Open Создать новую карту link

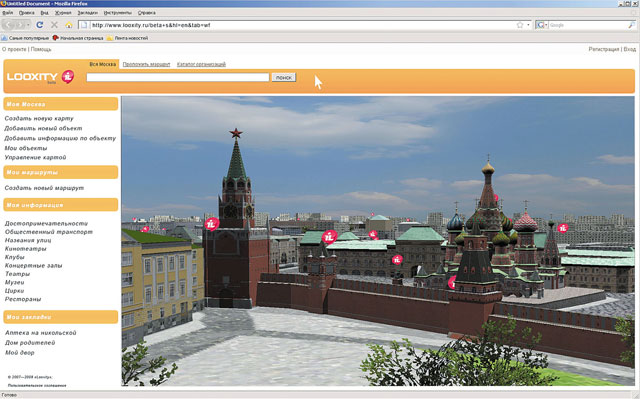coord(39,118)
